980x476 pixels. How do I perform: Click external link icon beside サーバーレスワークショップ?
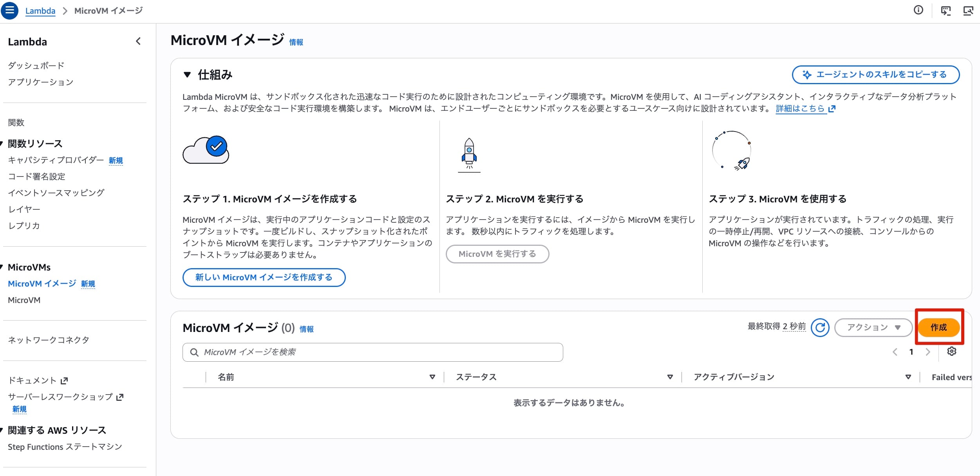120,397
